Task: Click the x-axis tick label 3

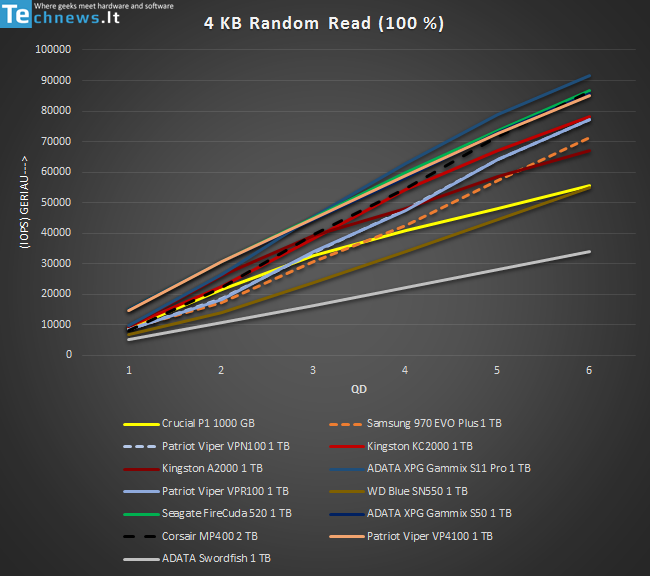Action: 313,370
